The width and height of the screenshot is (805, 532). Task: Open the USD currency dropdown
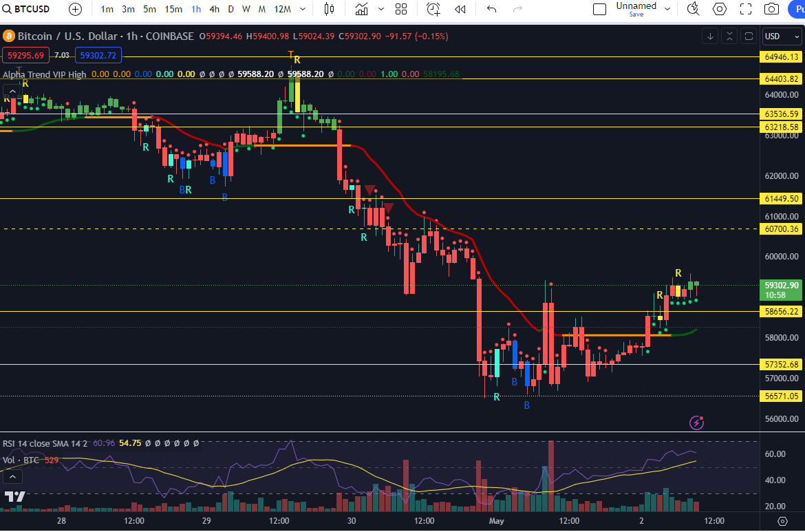pyautogui.click(x=782, y=36)
